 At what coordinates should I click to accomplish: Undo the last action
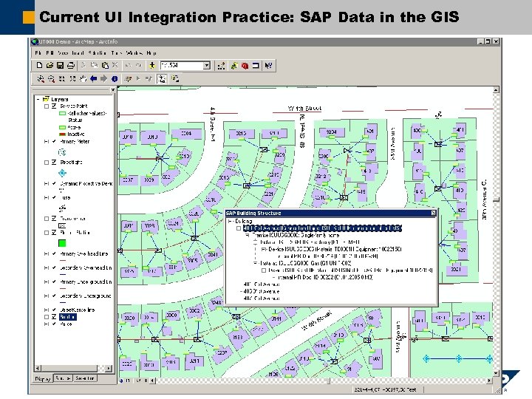point(129,66)
